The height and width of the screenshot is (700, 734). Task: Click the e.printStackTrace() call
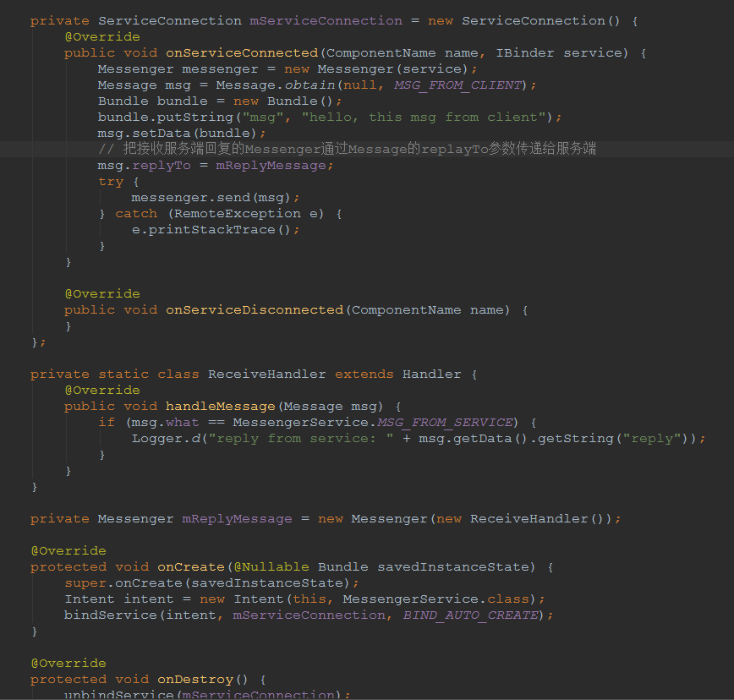[x=215, y=230]
